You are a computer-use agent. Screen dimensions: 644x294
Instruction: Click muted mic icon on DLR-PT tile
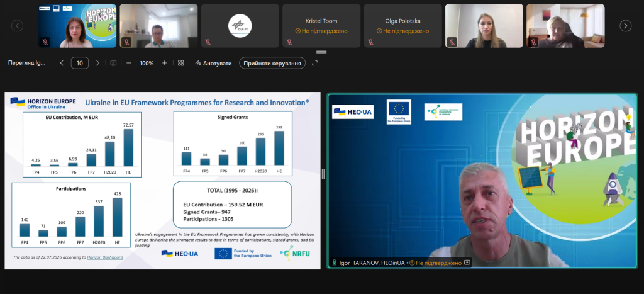[x=208, y=42]
